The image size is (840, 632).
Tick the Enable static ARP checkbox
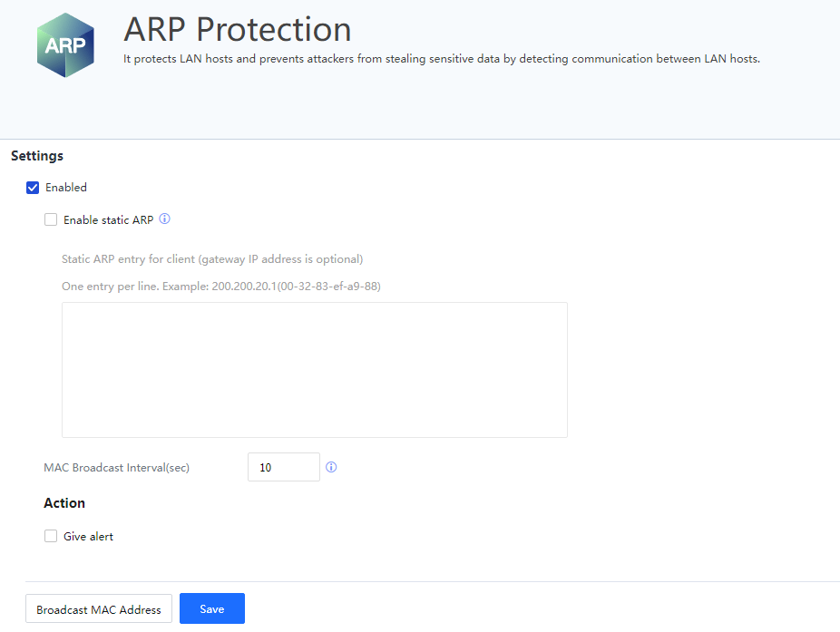pos(51,219)
